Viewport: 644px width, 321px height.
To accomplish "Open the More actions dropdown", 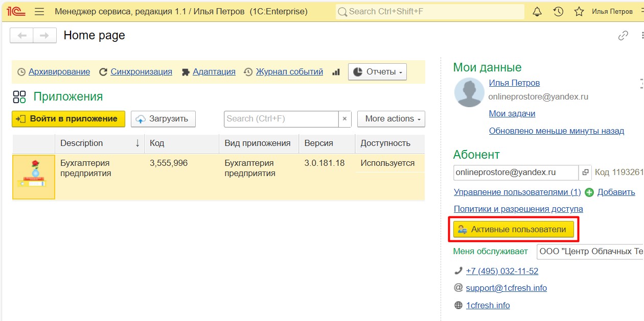I will (391, 119).
